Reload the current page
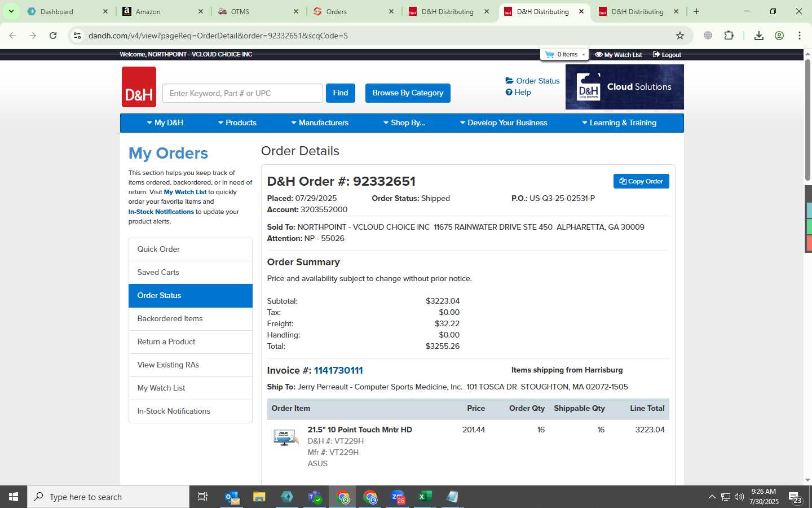Screen dimensions: 812x508 [x=53, y=36]
